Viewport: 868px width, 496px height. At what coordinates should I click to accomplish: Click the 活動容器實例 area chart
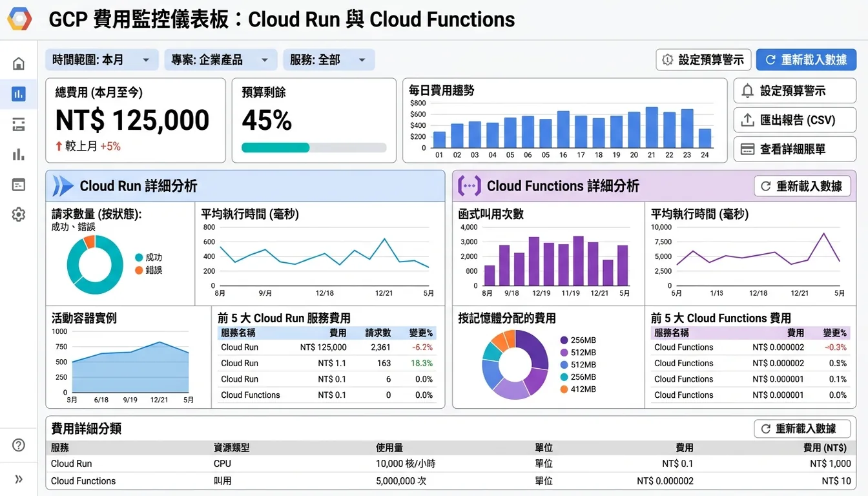click(x=130, y=367)
